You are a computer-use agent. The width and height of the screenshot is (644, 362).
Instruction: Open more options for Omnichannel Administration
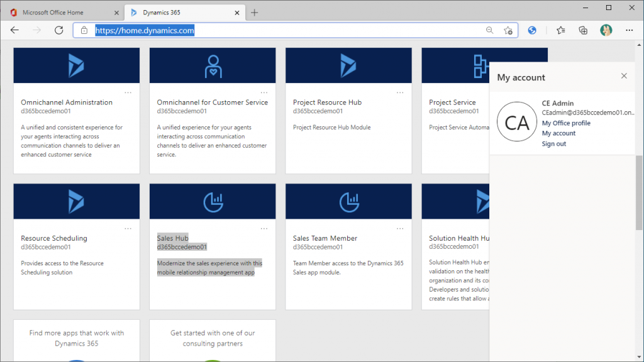(128, 93)
